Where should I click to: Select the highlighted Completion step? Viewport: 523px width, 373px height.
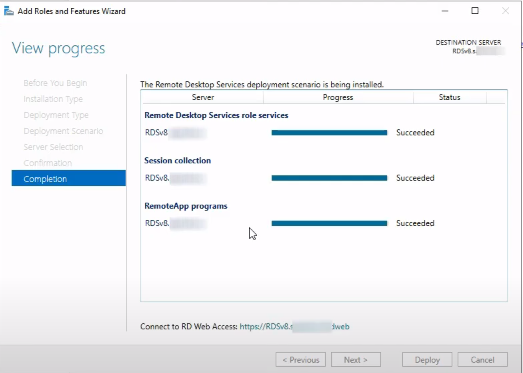pos(69,178)
